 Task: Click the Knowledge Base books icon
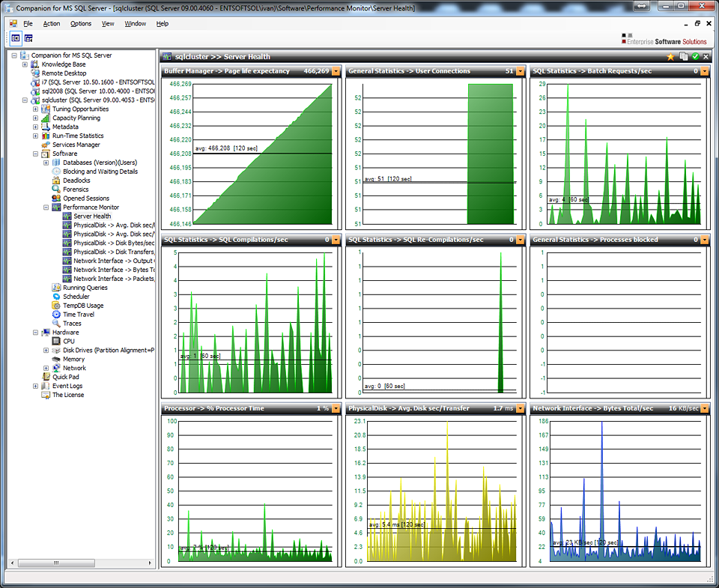click(x=35, y=64)
